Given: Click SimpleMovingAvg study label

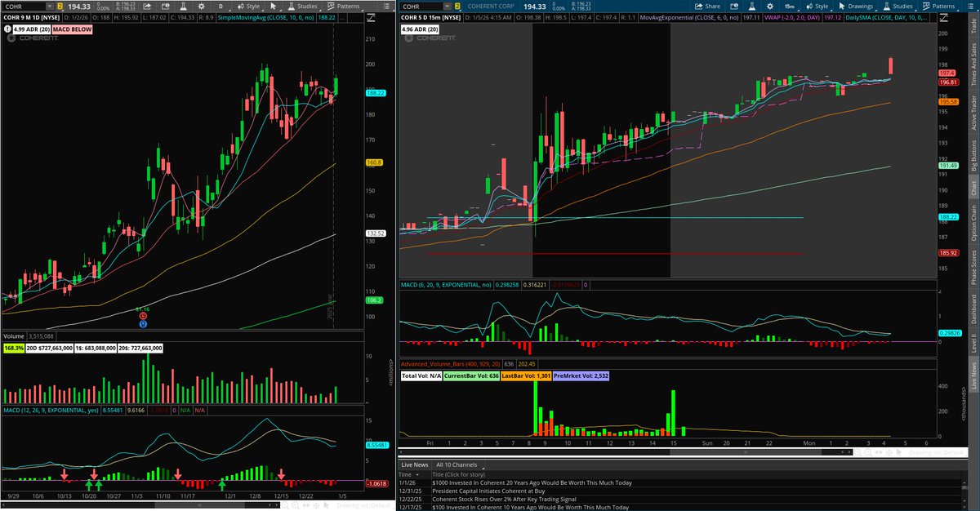Looking at the screenshot, I should coord(265,16).
